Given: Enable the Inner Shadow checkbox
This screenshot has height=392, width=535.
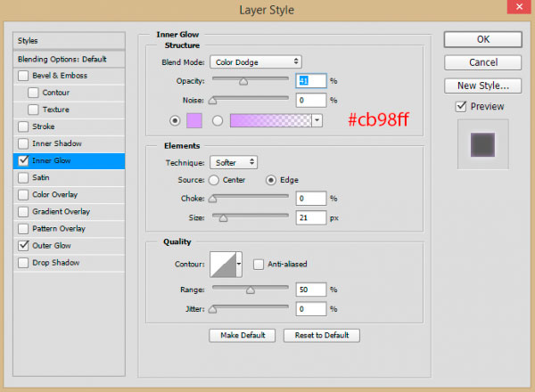Looking at the screenshot, I should (x=23, y=143).
